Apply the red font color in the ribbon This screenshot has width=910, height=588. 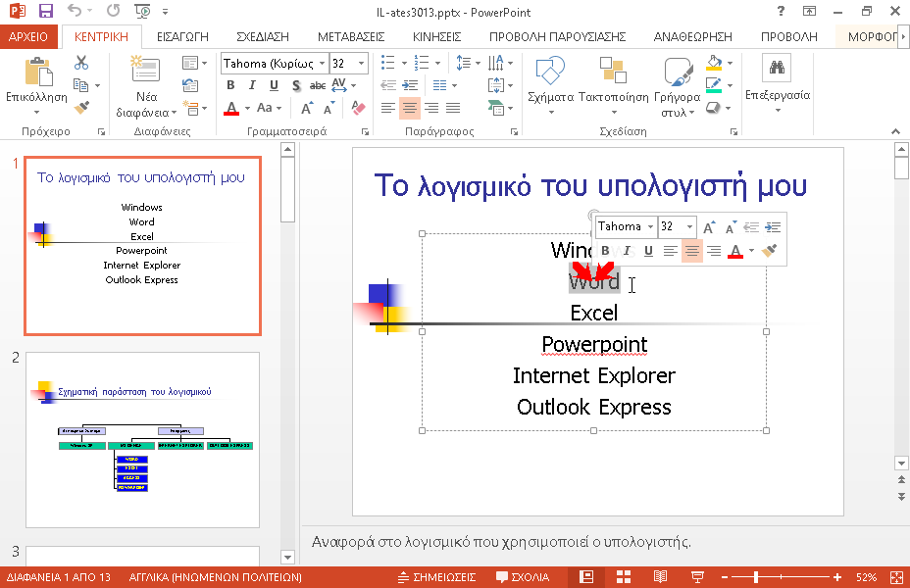(231, 109)
